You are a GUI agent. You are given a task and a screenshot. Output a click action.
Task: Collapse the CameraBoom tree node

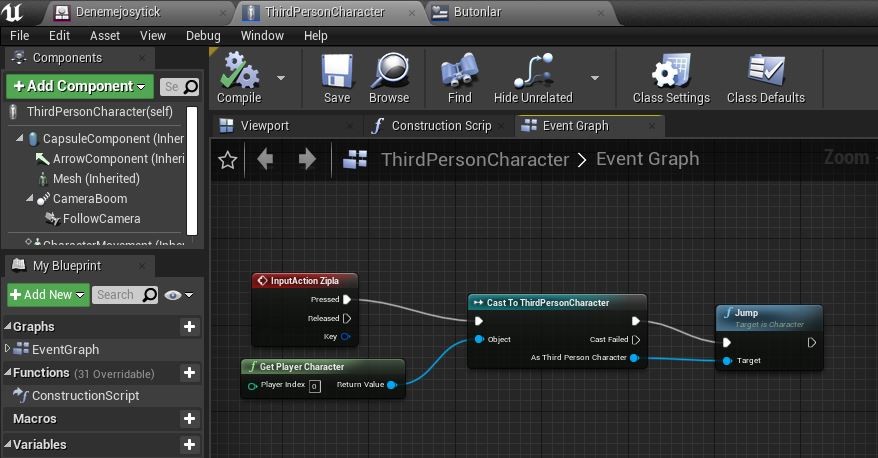(x=30, y=198)
